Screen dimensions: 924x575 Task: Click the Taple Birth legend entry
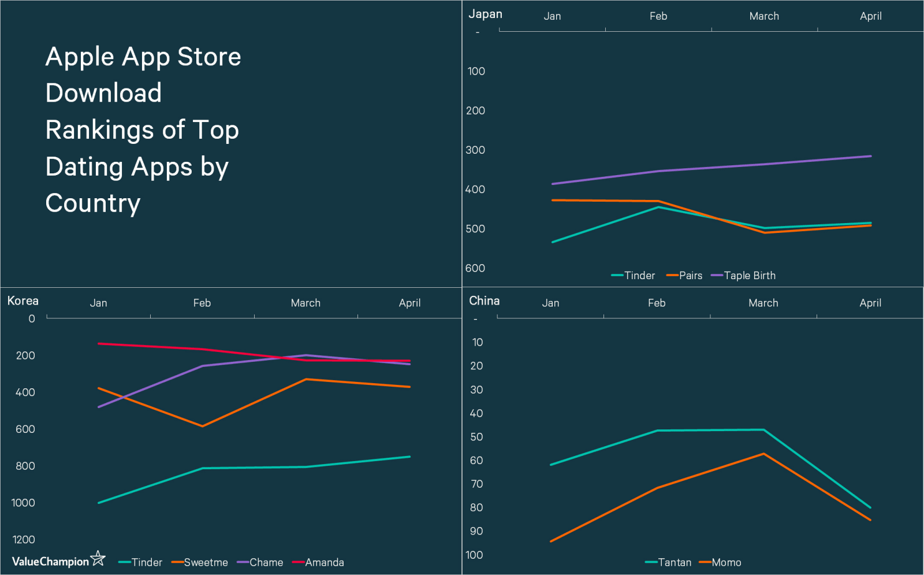(743, 276)
